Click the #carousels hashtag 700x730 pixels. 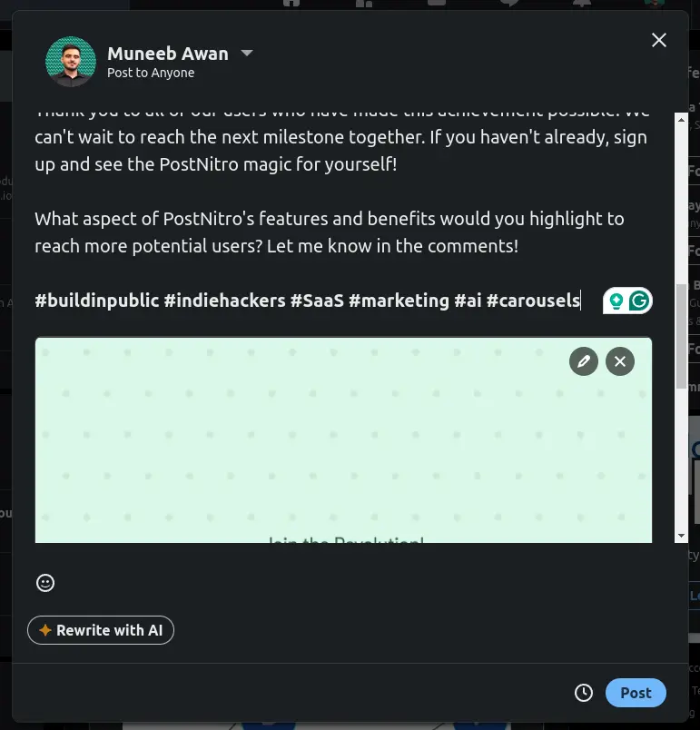[x=533, y=300]
